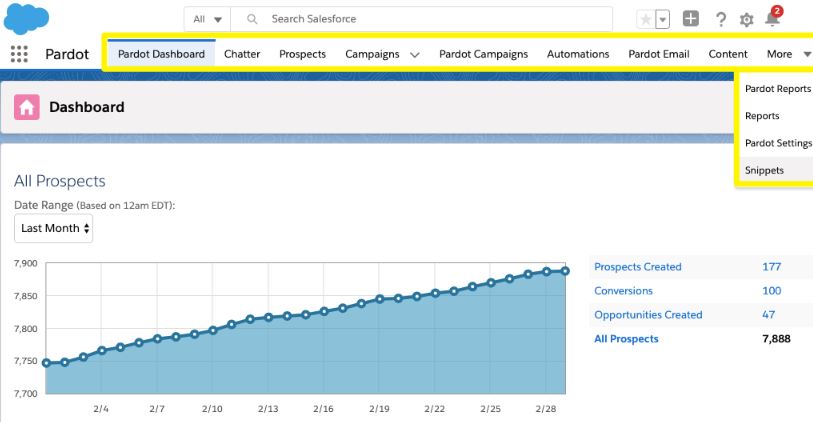The height and width of the screenshot is (422, 813).
Task: Click the pink Dashboard home icon
Action: (x=26, y=107)
